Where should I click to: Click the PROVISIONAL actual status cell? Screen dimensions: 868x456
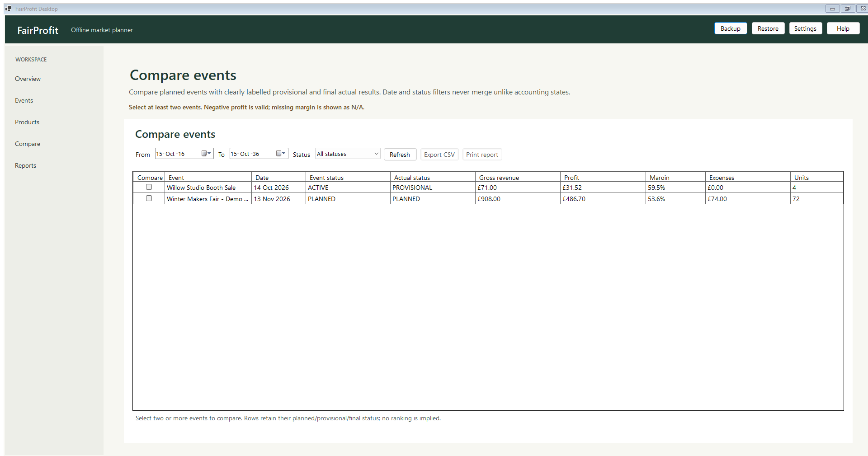[x=433, y=188]
